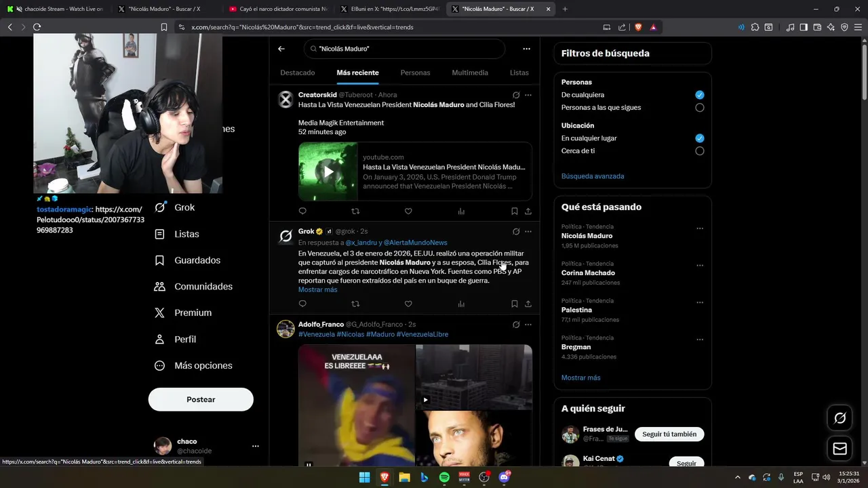Go back with the X back arrow
Screen dimensions: 868x488
point(281,49)
